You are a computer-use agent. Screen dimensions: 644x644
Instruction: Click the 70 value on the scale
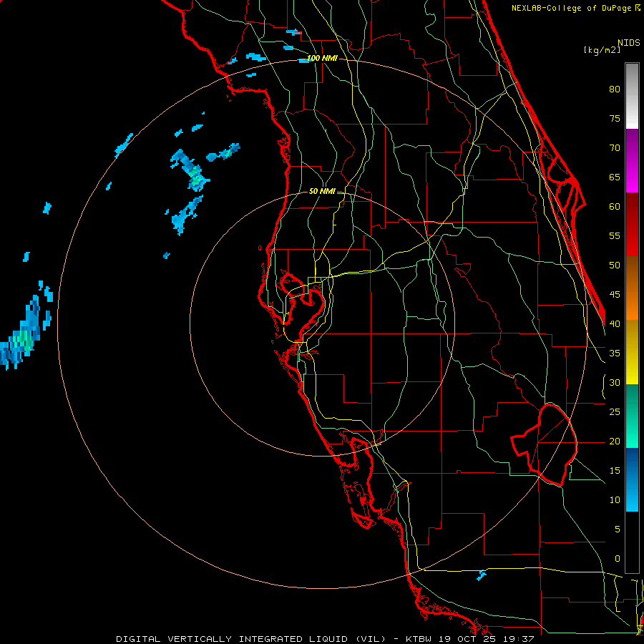click(615, 148)
